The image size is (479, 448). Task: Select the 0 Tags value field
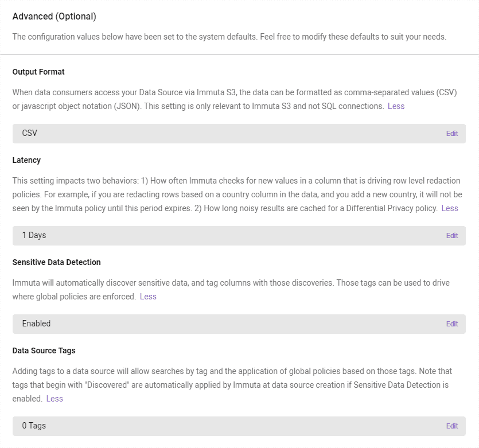point(239,426)
